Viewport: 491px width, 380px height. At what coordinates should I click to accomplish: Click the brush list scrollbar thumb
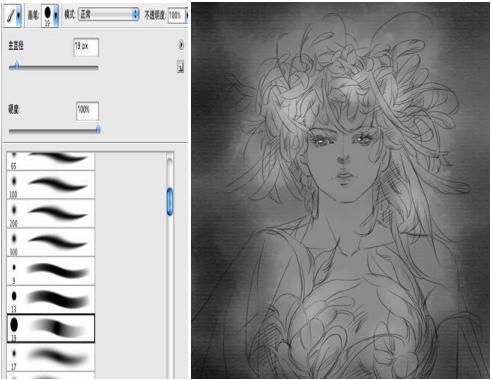pos(170,202)
